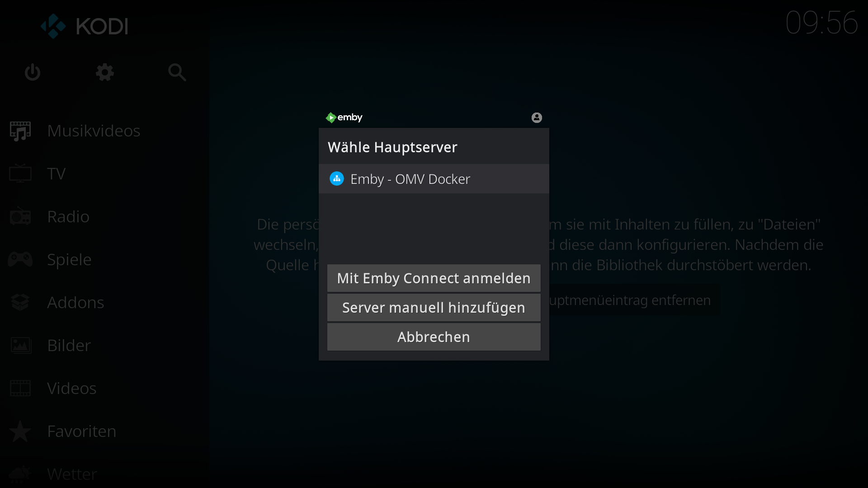The width and height of the screenshot is (868, 488).
Task: Open the Musikvideos menu entry
Action: click(104, 131)
